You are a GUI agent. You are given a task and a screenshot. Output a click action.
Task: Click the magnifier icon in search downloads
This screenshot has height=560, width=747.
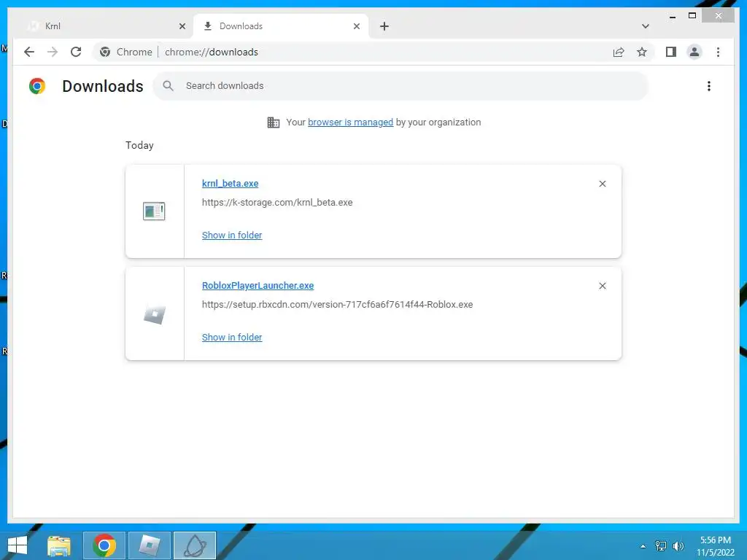coord(168,86)
